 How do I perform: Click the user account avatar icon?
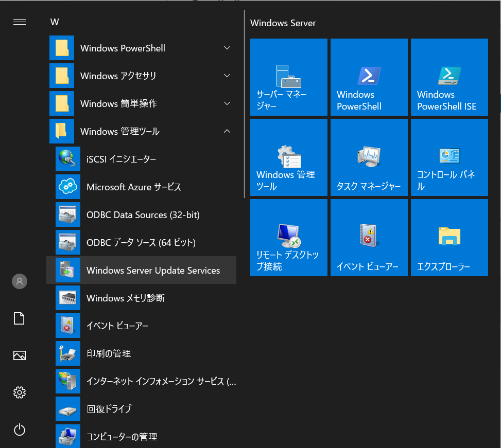[20, 281]
